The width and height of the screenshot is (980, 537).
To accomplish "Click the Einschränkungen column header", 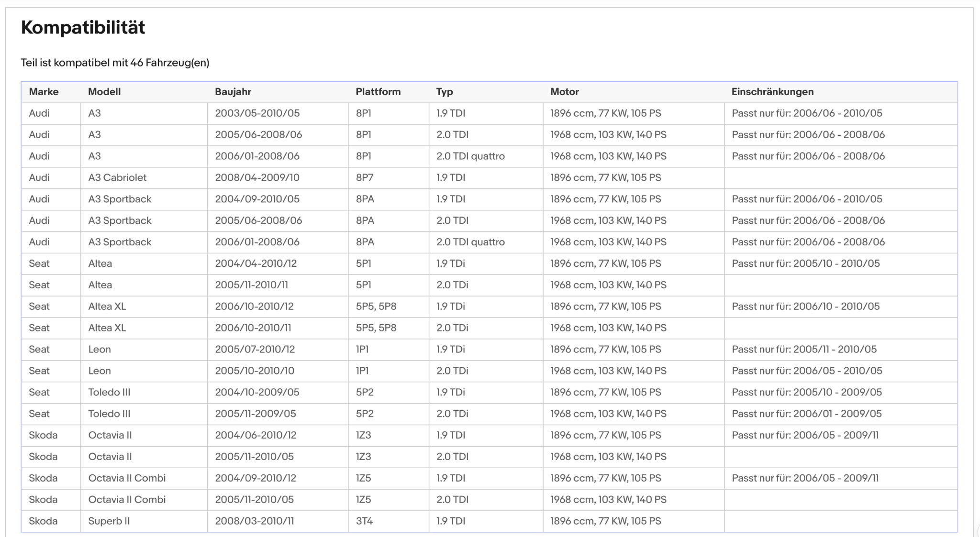I will point(772,92).
